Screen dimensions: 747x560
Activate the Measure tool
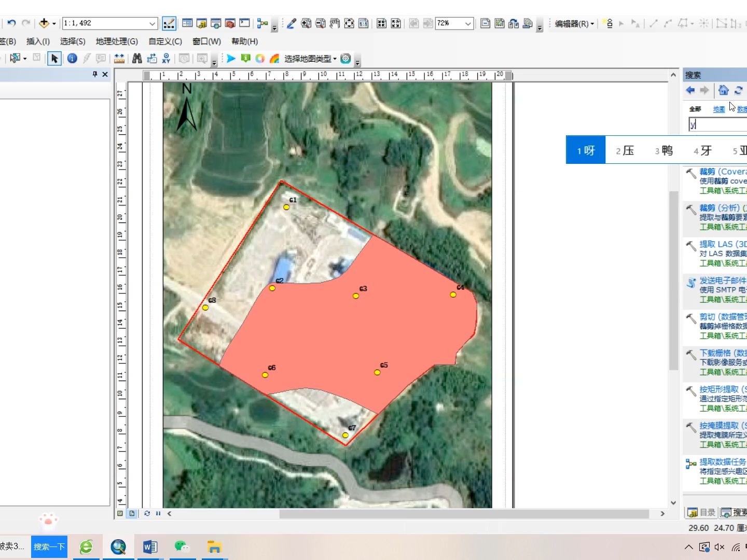click(120, 58)
